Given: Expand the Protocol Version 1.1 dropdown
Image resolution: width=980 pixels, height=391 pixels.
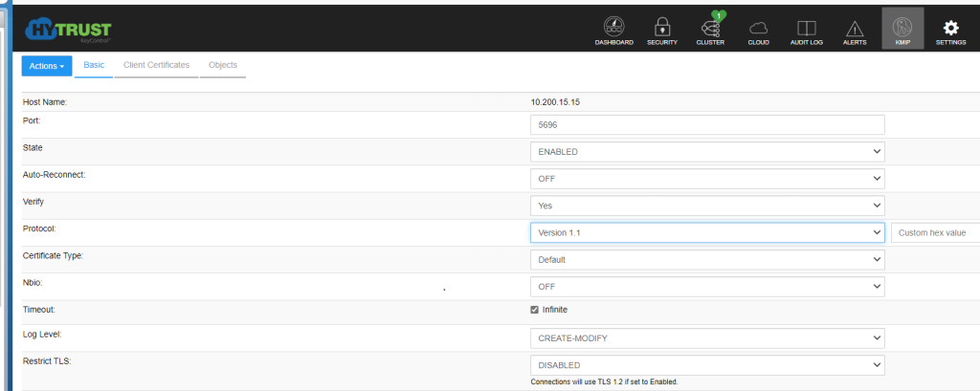Looking at the screenshot, I should tap(706, 232).
